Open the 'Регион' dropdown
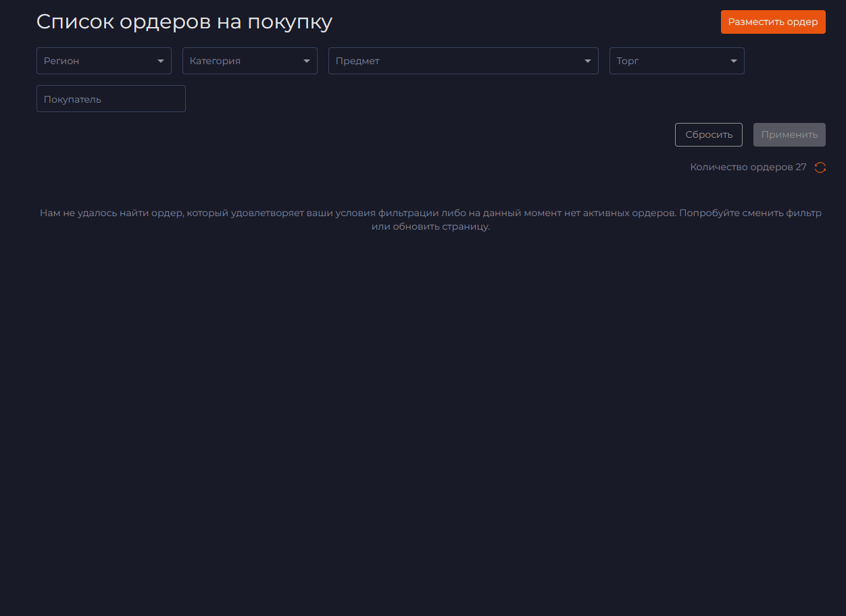846x616 pixels. [x=104, y=61]
